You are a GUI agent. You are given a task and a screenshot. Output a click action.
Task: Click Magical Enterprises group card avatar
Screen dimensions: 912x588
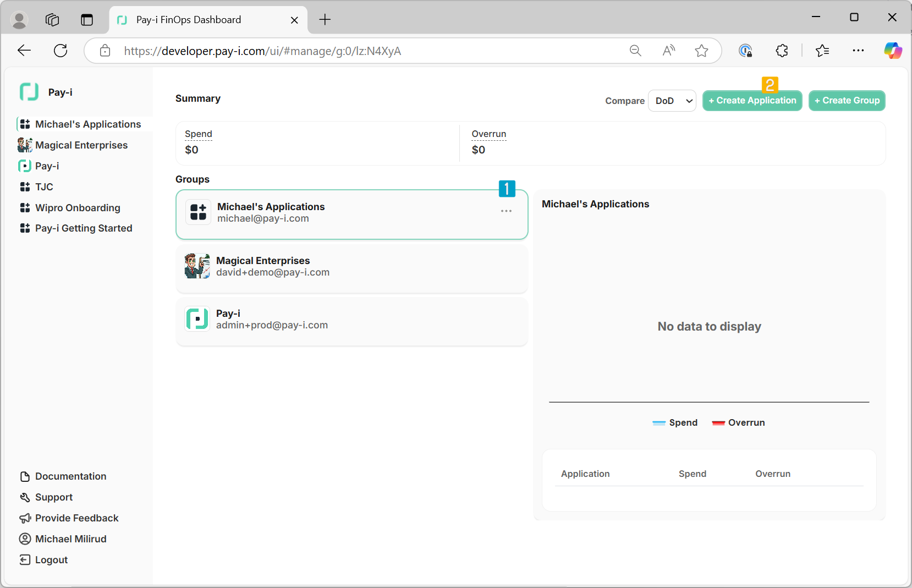(x=197, y=266)
